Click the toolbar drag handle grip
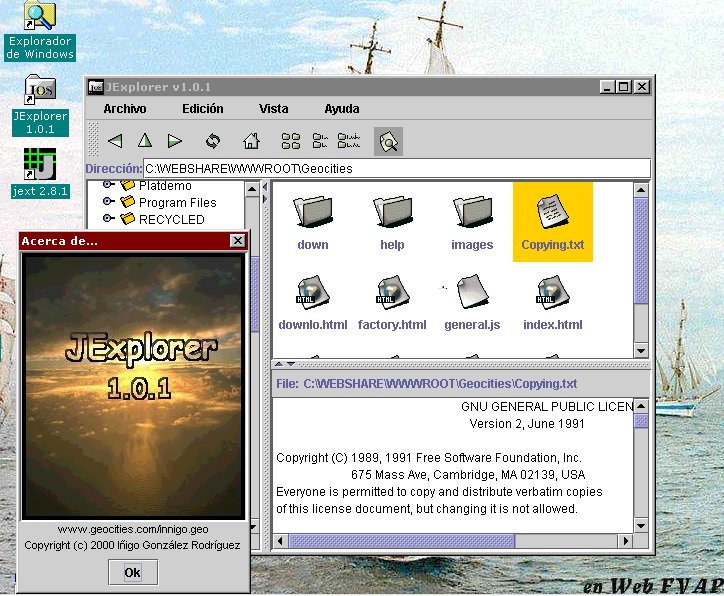This screenshot has width=724, height=596. pos(93,139)
